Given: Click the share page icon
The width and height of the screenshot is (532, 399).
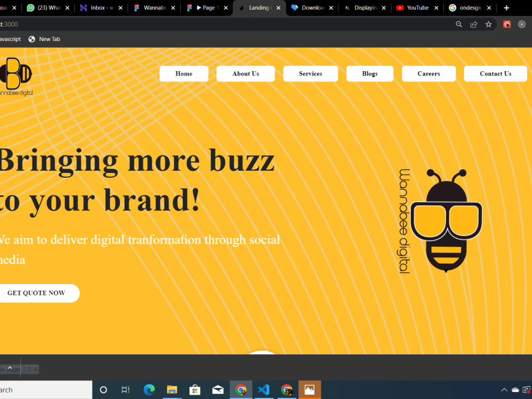Looking at the screenshot, I should pos(473,24).
